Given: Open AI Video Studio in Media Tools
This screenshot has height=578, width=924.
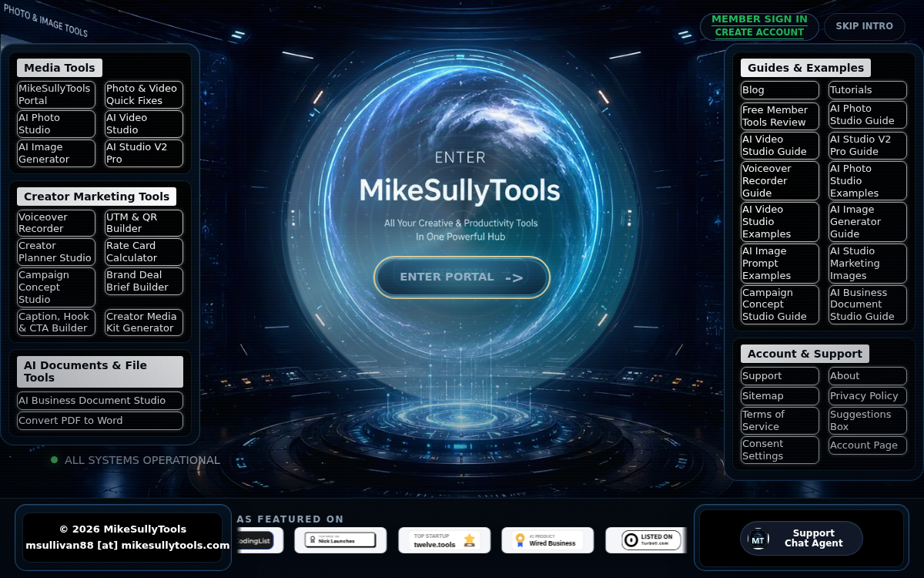Looking at the screenshot, I should [x=144, y=124].
